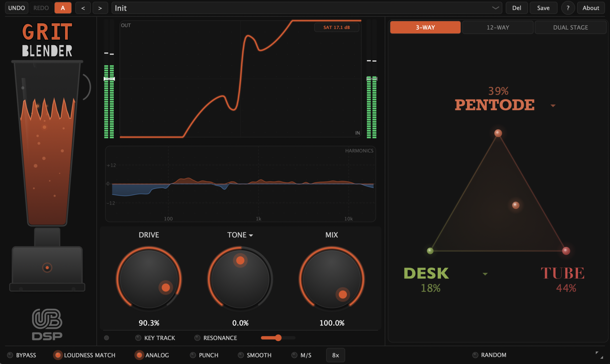Click the TONE knob
The width and height of the screenshot is (610, 364).
click(240, 279)
